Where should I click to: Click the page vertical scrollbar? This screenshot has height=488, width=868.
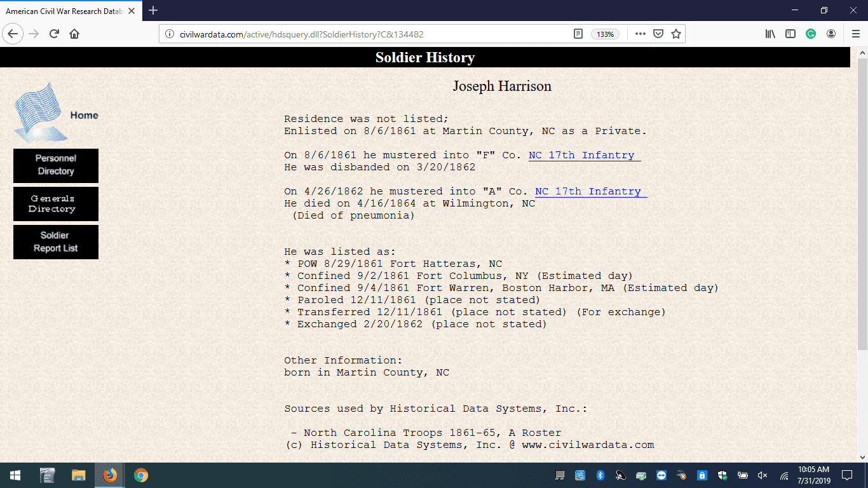pos(862,203)
